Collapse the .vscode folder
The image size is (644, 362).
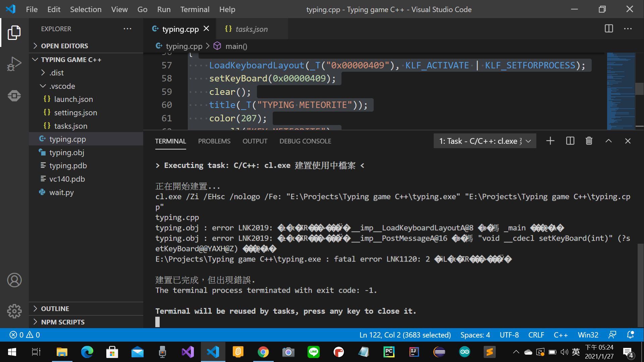[x=43, y=86]
